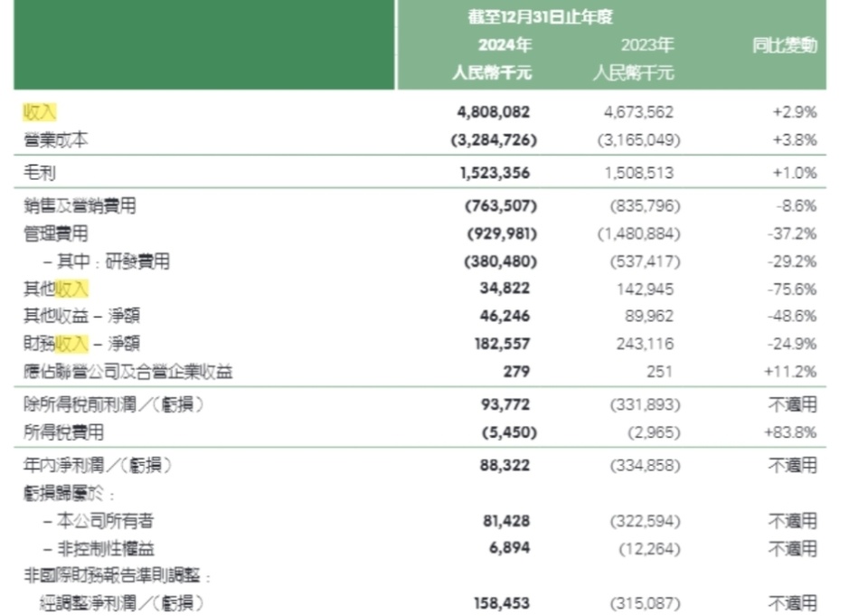Select the value 243,116
868x616 pixels.
tap(645, 344)
